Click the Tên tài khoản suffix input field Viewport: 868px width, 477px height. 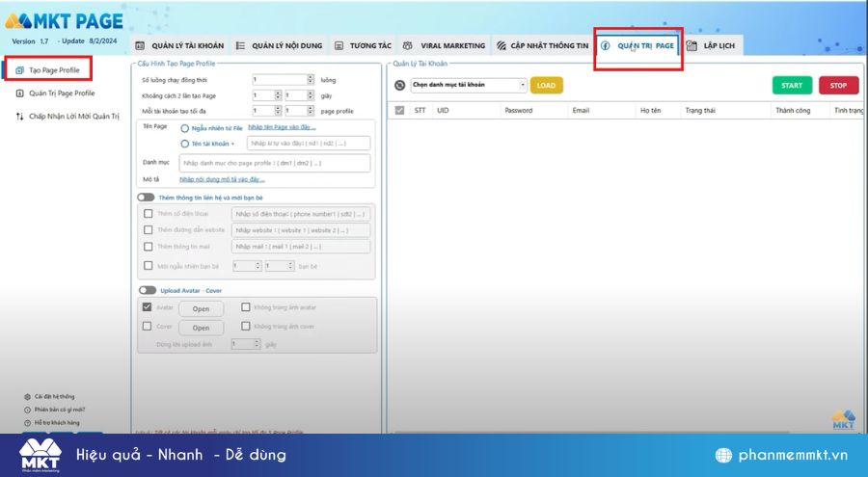tap(309, 144)
